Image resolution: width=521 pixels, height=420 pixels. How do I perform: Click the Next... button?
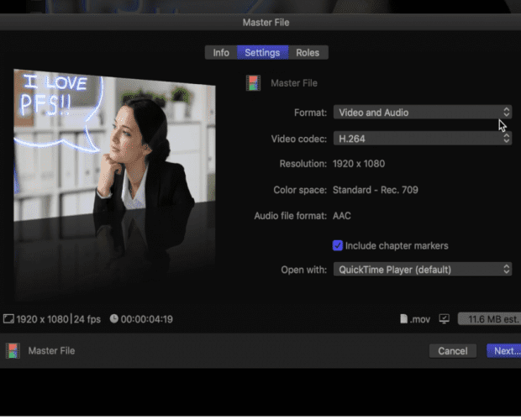click(504, 351)
